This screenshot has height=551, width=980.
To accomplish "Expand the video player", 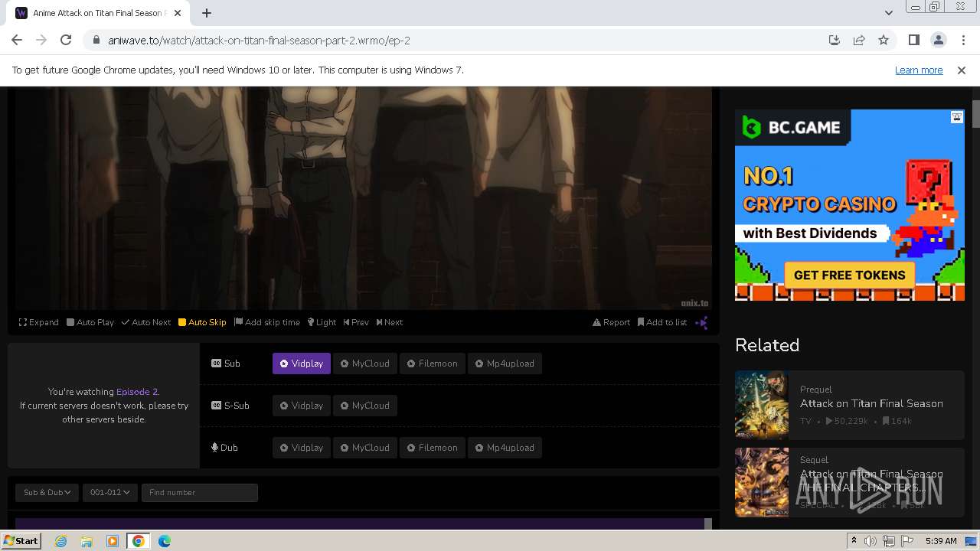I will tap(39, 322).
